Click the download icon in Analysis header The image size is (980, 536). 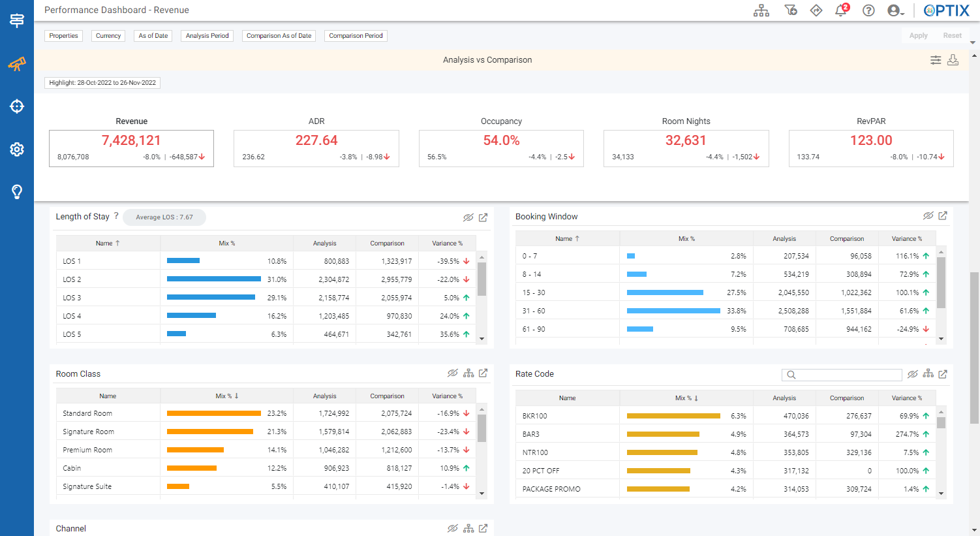[953, 60]
